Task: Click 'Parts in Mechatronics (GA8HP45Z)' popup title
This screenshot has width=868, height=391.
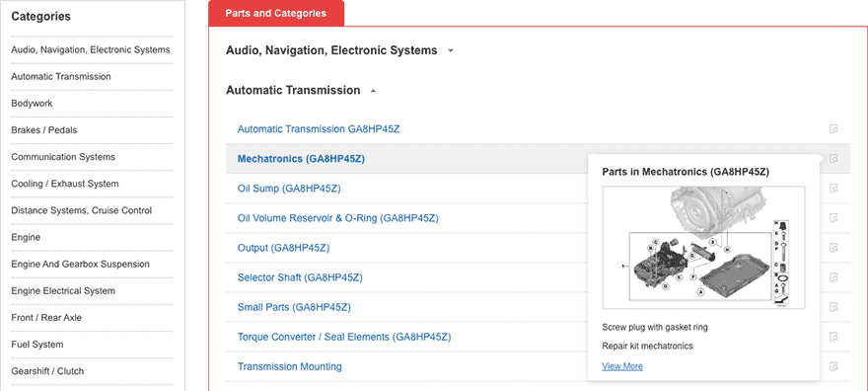Action: click(686, 172)
